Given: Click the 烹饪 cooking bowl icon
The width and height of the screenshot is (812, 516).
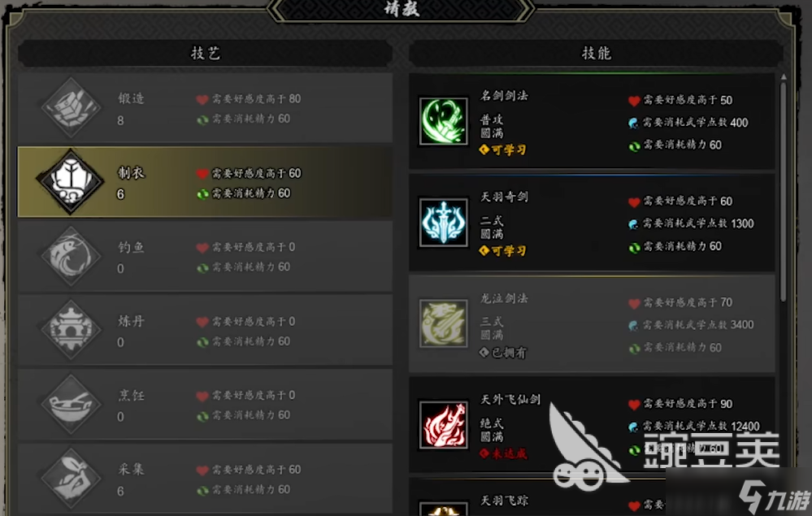Looking at the screenshot, I should coord(71,404).
